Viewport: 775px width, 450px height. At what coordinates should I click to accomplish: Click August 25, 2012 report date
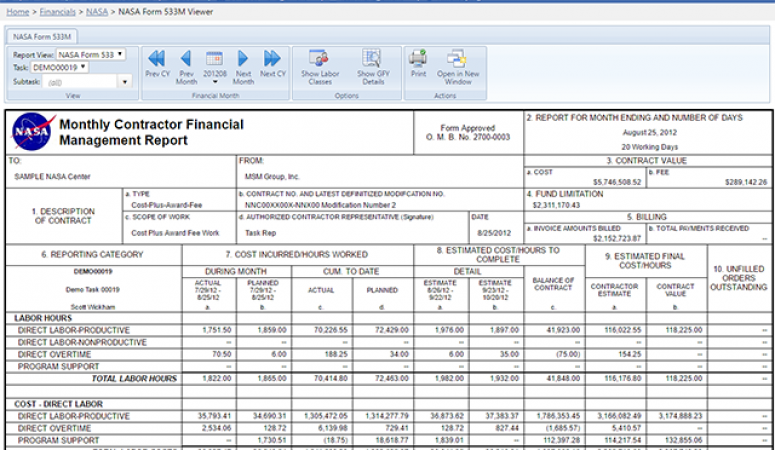click(x=649, y=133)
